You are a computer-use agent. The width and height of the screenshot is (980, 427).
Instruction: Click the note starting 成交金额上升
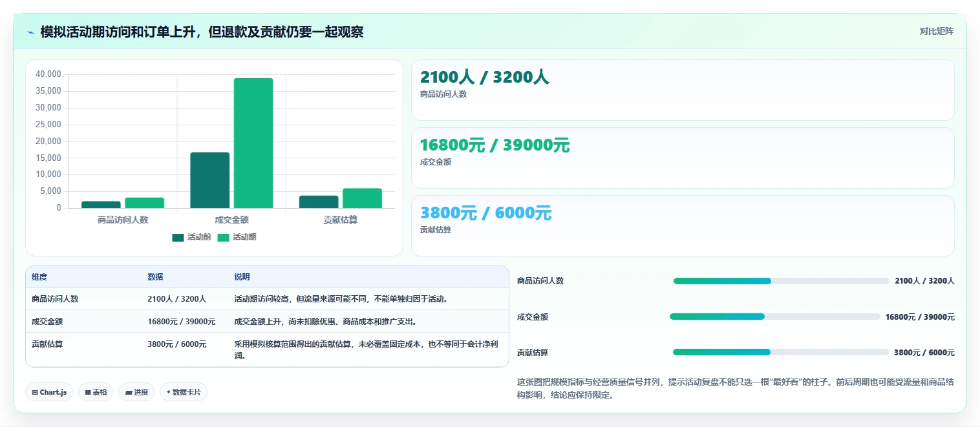coord(326,322)
